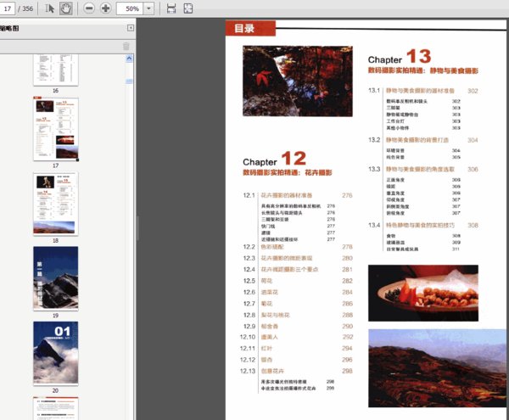Image resolution: width=509 pixels, height=420 pixels.
Task: Open page 19 mountain thumbnail
Action: click(56, 278)
